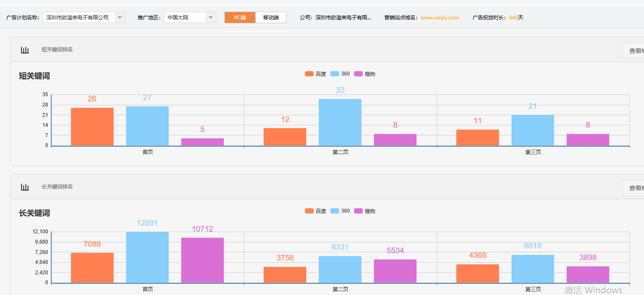Image resolution: width=644 pixels, height=295 pixels.
Task: Click the 百度 bar labeled 26 on 首页
Action: click(92, 126)
